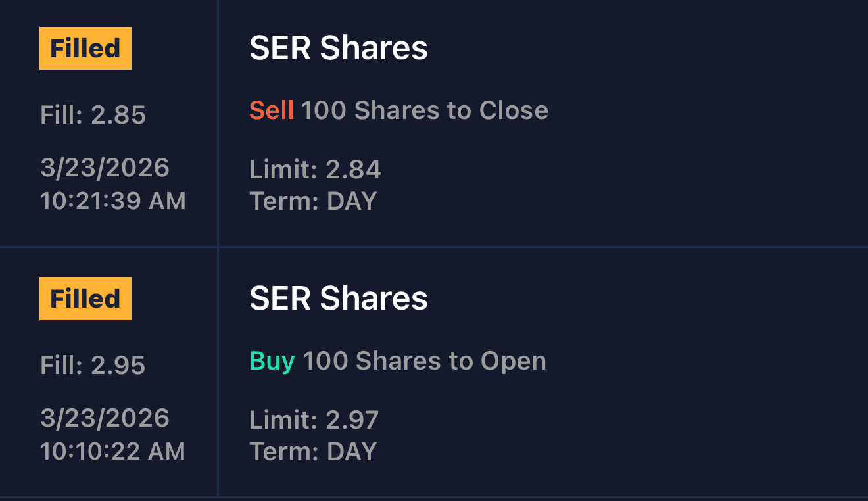The width and height of the screenshot is (868, 501).
Task: Select the 10:21:39 AM timestamp
Action: pyautogui.click(x=113, y=201)
